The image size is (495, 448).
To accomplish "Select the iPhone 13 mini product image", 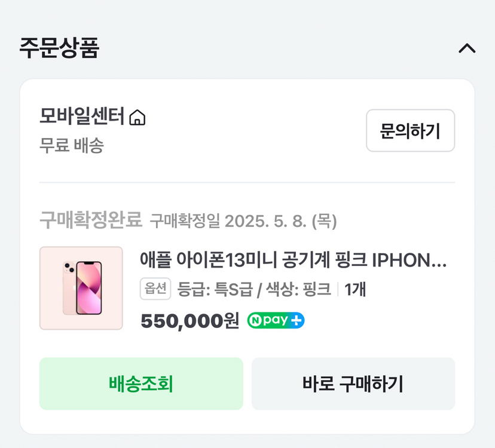I will (80, 287).
